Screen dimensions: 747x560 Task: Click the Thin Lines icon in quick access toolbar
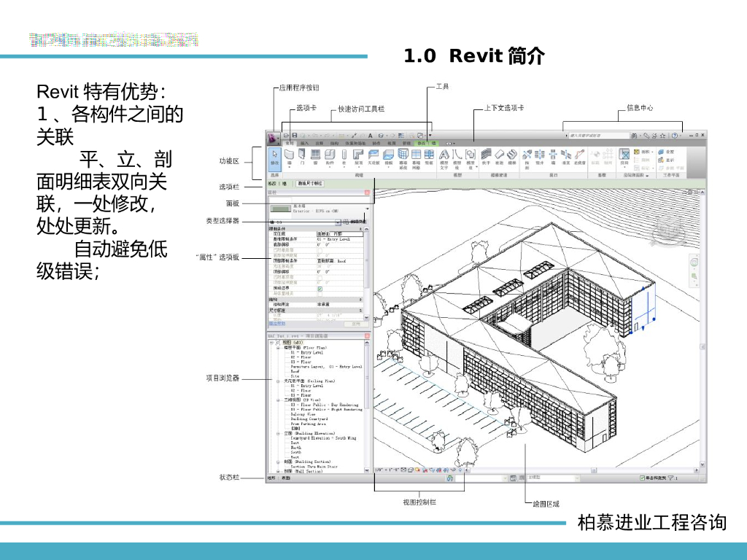click(401, 136)
